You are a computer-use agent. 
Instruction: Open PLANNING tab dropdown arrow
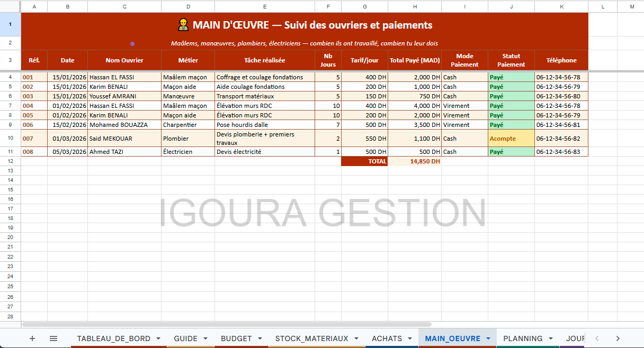click(551, 338)
